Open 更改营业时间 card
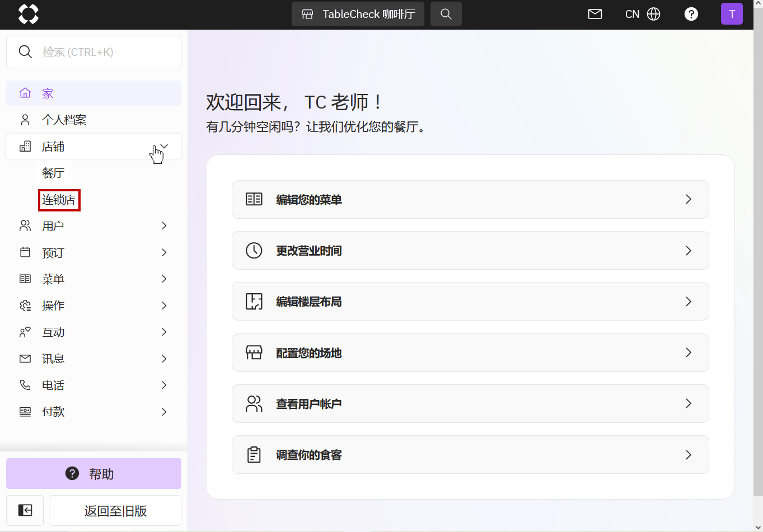The width and height of the screenshot is (763, 532). pyautogui.click(x=470, y=250)
